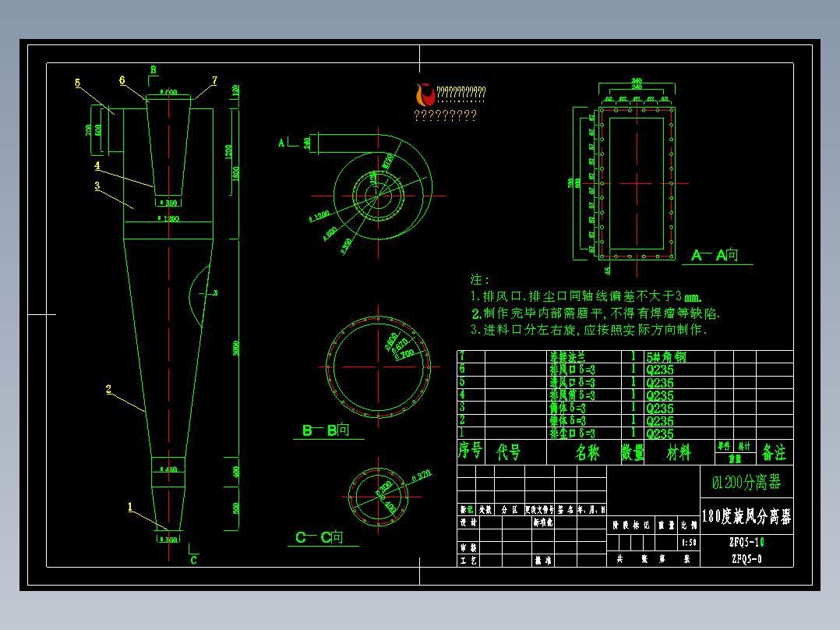Click the 备注 column header
Image resolution: width=840 pixels, height=630 pixels.
774,452
